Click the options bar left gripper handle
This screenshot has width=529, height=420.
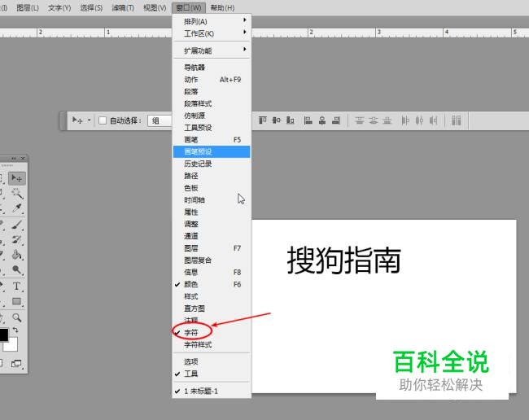click(63, 120)
